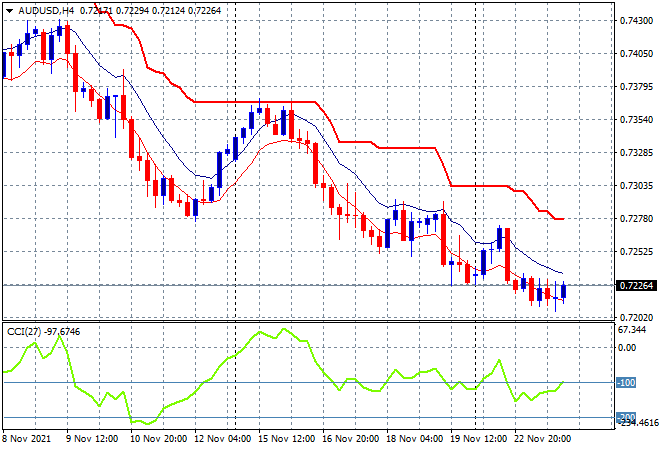Screen dimensions: 660x450
Task: Click the 0.73540 price axis label
Action: pos(636,120)
